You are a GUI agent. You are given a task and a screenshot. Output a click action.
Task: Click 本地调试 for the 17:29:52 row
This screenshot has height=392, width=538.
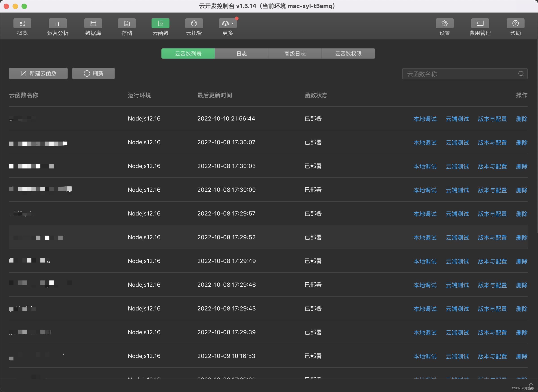click(x=425, y=237)
